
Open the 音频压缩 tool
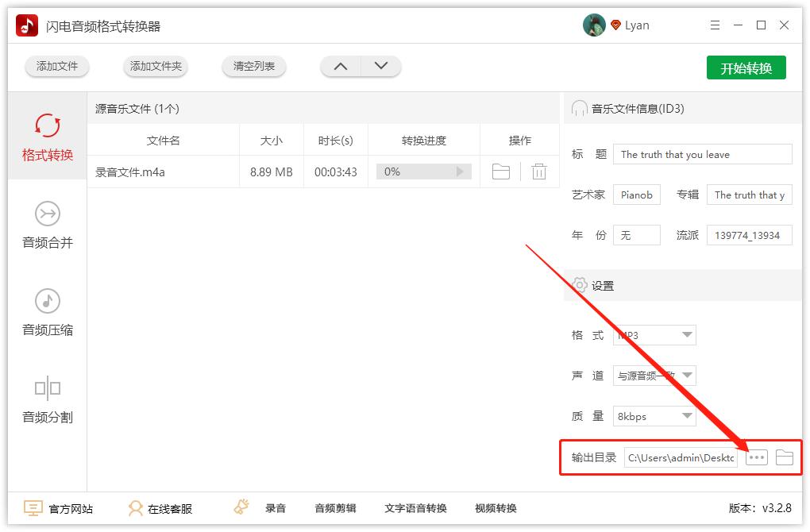[x=47, y=314]
